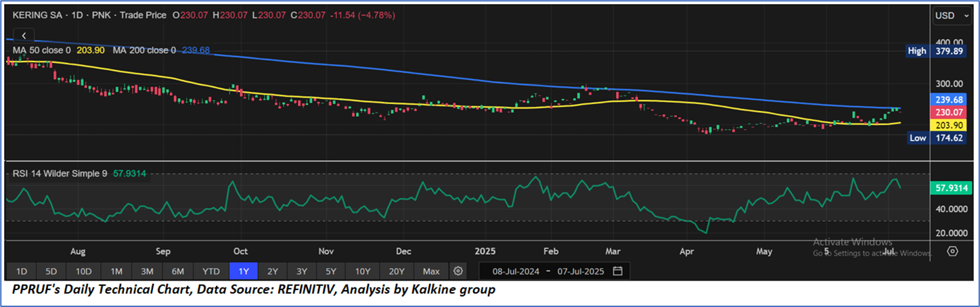Select the 1M time range

coord(116,271)
